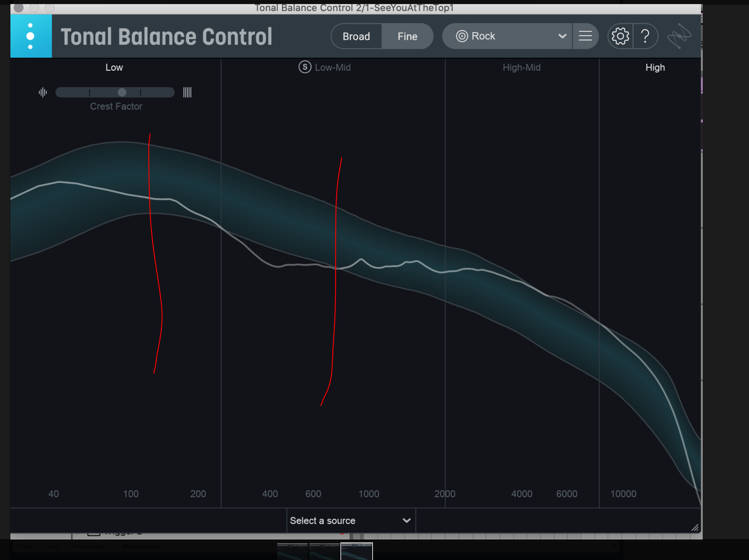This screenshot has width=749, height=560.
Task: Click the iZotope three-dot logo
Action: click(31, 36)
